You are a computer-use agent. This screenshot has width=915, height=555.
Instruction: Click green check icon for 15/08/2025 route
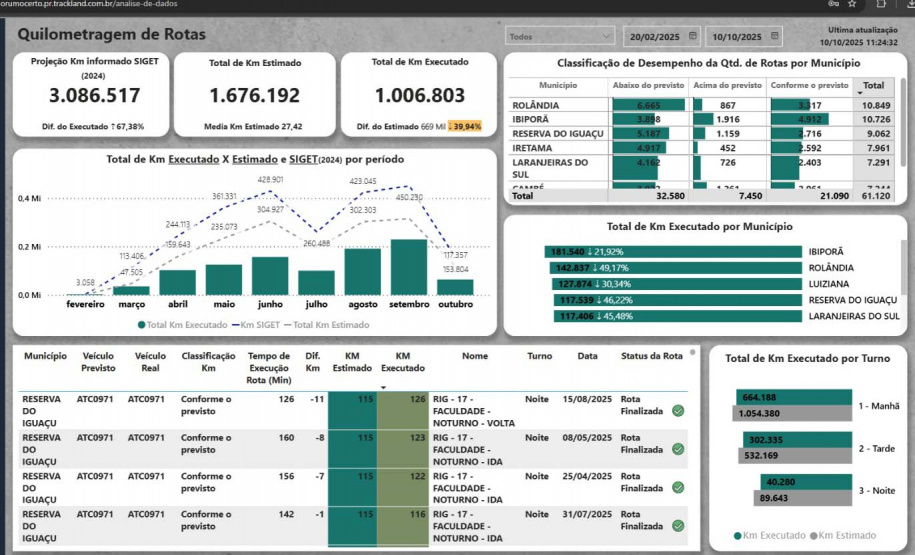tap(678, 410)
